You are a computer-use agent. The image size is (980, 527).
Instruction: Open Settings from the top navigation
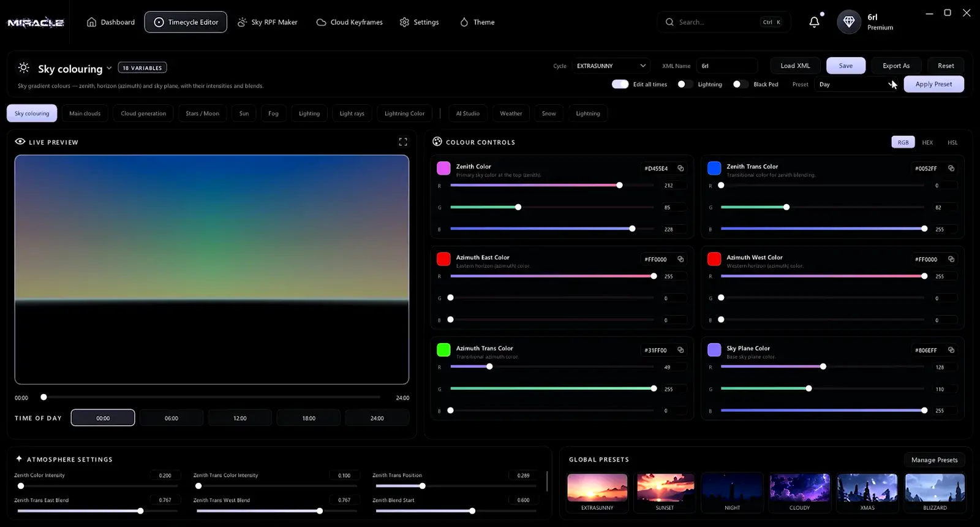click(420, 22)
